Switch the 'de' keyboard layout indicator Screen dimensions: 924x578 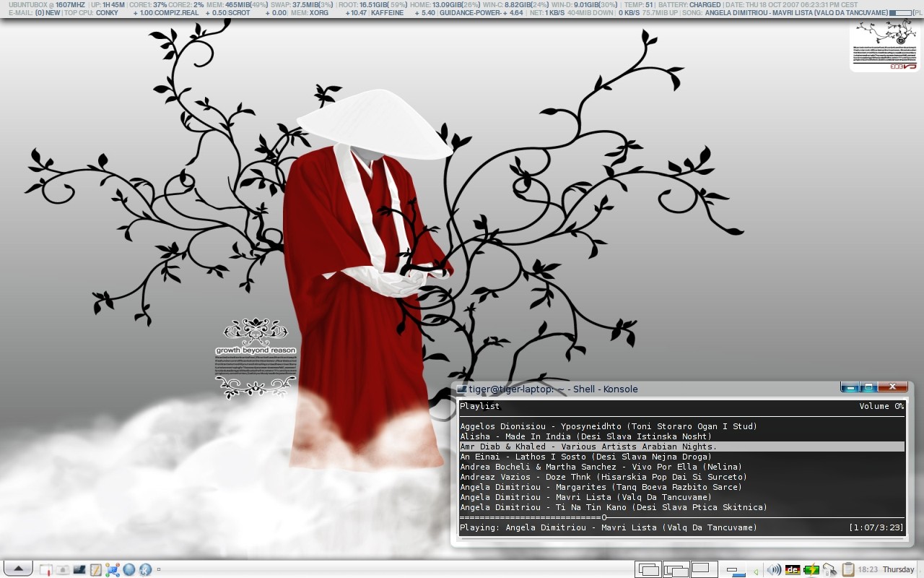pos(793,569)
